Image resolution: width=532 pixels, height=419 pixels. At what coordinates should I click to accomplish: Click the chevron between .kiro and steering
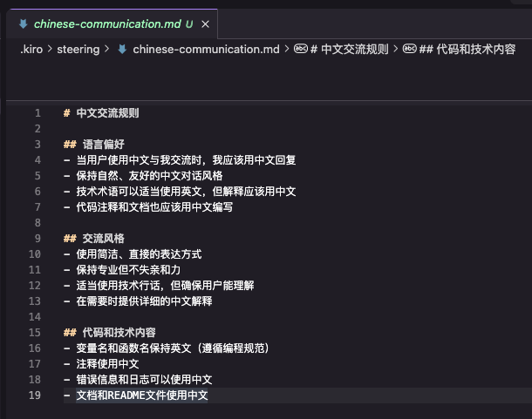[52, 50]
